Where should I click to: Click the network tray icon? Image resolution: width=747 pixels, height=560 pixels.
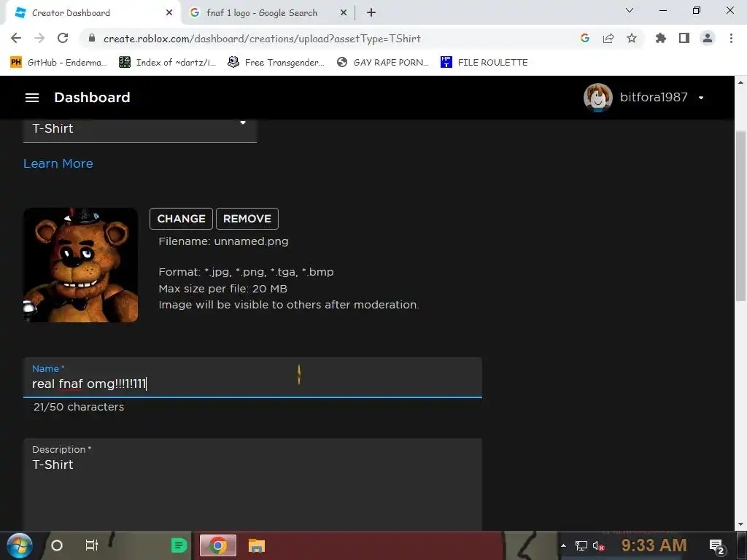click(581, 545)
